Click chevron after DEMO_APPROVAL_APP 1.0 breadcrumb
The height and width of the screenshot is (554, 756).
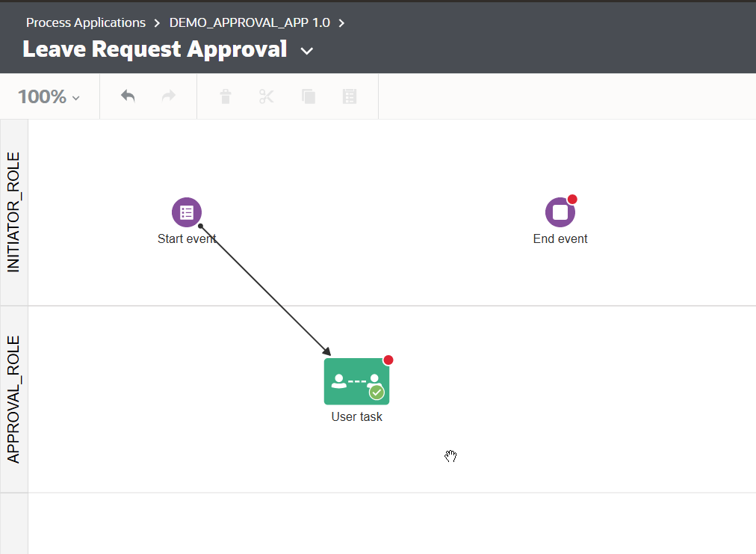(x=341, y=22)
